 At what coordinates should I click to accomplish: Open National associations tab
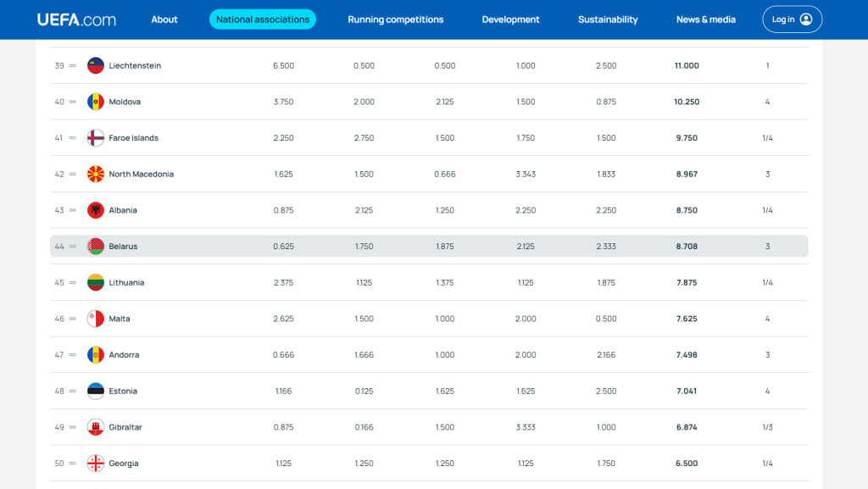263,19
